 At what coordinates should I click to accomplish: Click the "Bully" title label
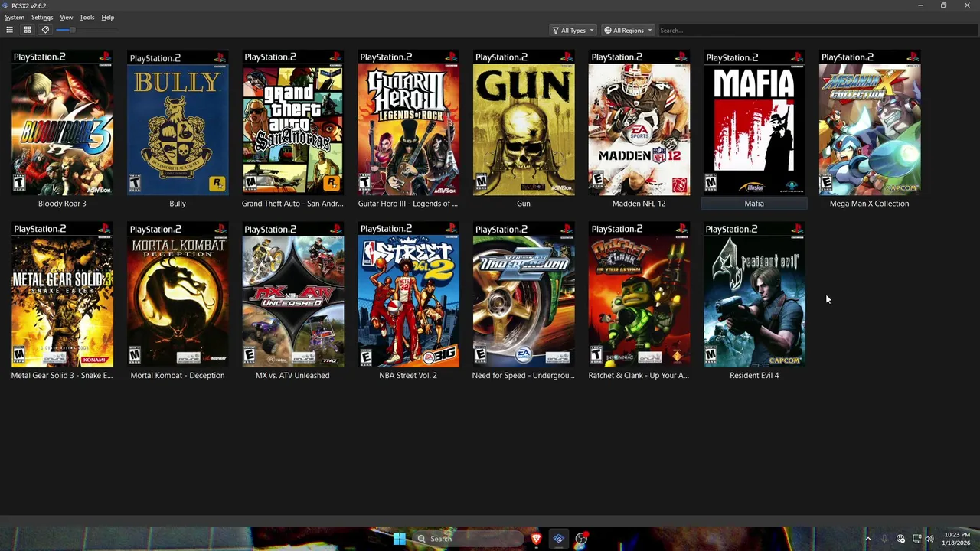[x=178, y=204]
